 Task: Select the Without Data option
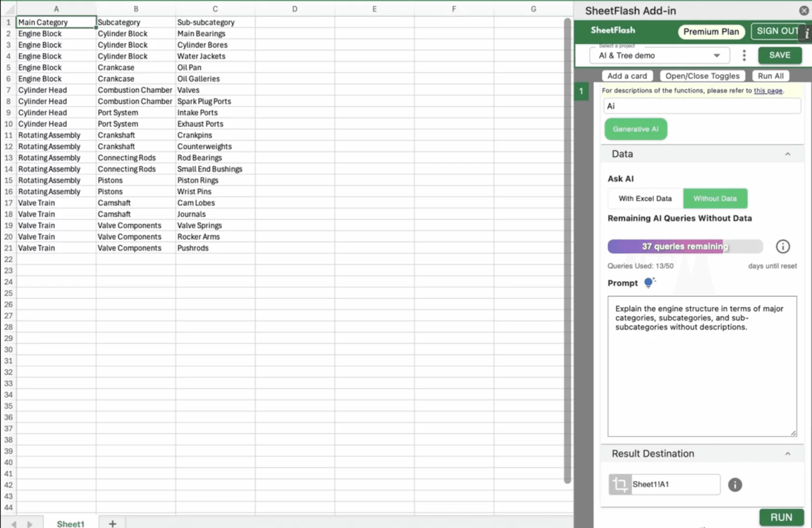[715, 199]
